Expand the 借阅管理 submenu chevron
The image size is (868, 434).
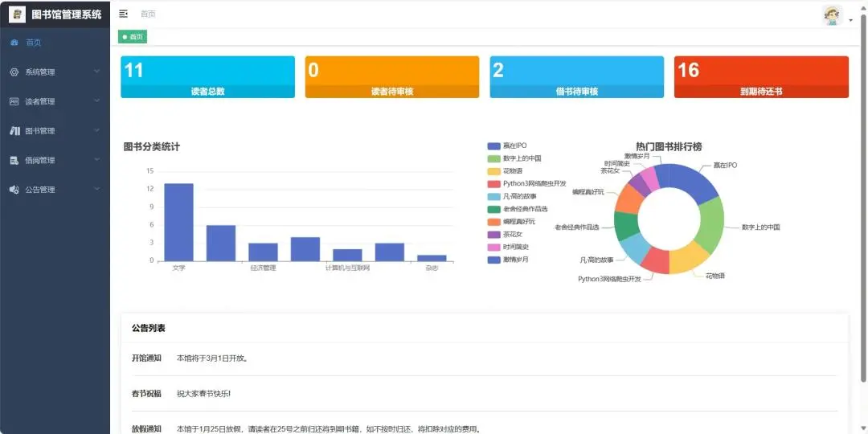[x=97, y=160]
